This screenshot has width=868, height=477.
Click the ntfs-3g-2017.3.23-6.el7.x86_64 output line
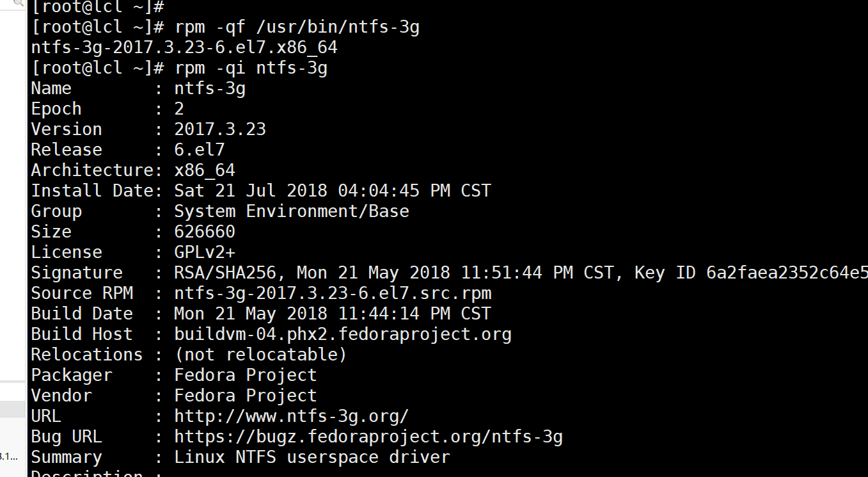184,47
